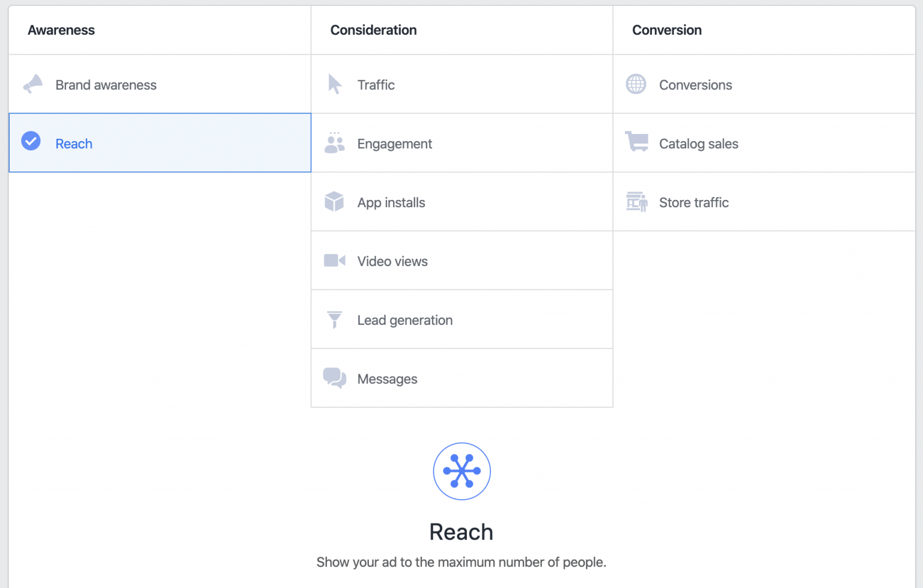This screenshot has height=588, width=923.
Task: Select the Store traffic storefront icon
Action: [637, 202]
